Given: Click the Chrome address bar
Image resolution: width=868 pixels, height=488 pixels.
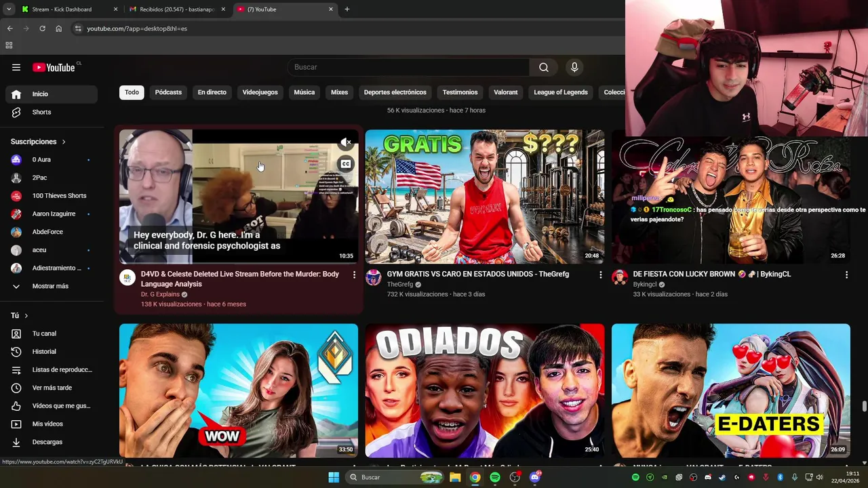Looking at the screenshot, I should pos(346,28).
